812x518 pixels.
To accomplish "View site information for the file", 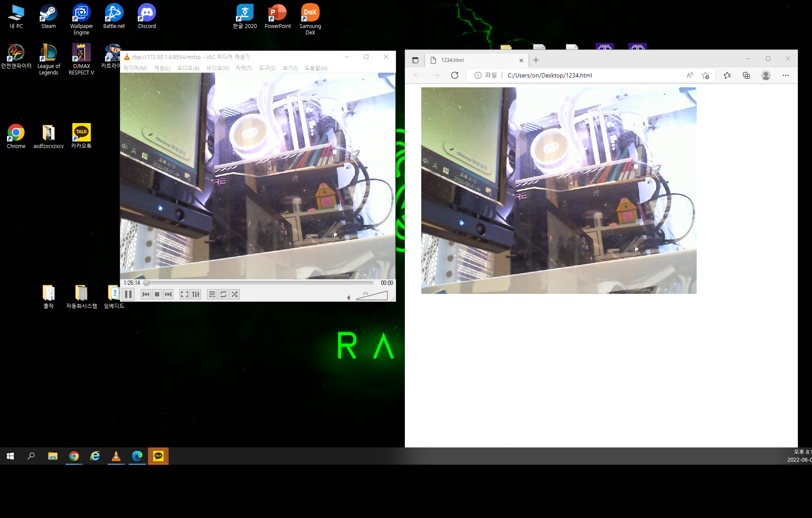I will point(485,75).
